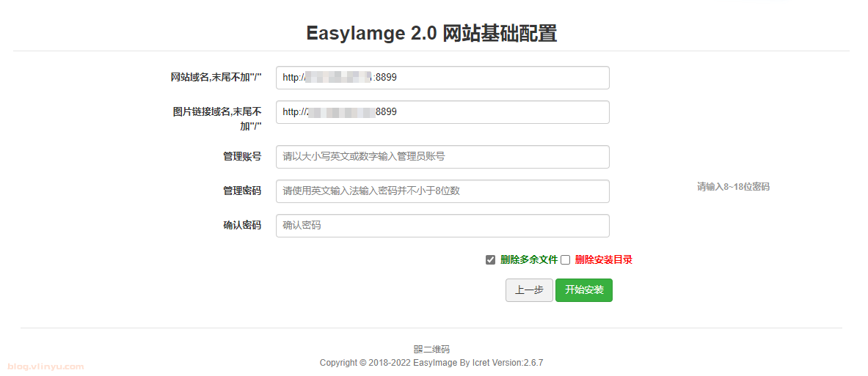Click the EasyImage 2.0 网站基础配置 heading

coord(431,34)
